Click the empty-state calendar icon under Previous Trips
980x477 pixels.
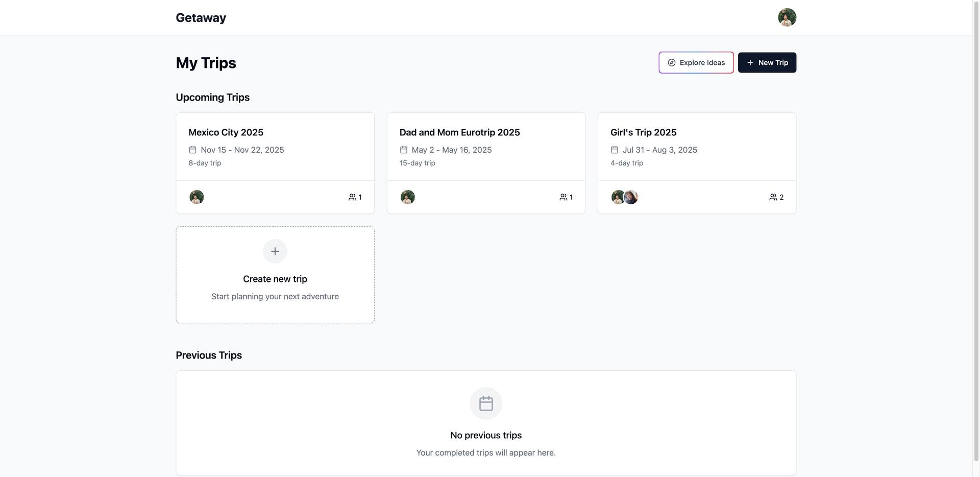coord(485,403)
